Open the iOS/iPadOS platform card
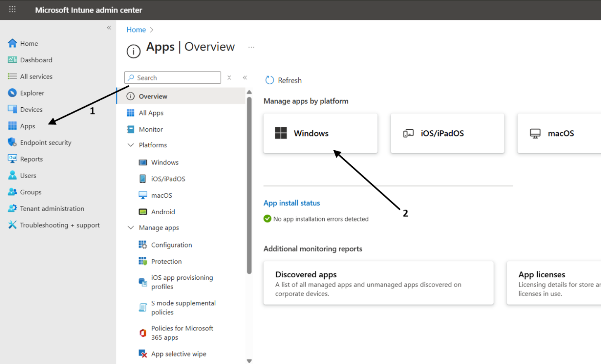601x364 pixels. [447, 133]
